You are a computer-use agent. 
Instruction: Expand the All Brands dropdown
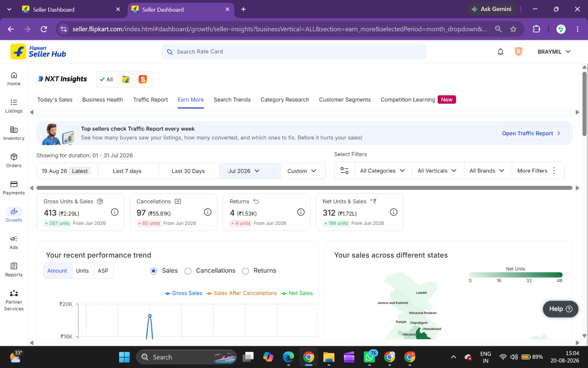[487, 171]
